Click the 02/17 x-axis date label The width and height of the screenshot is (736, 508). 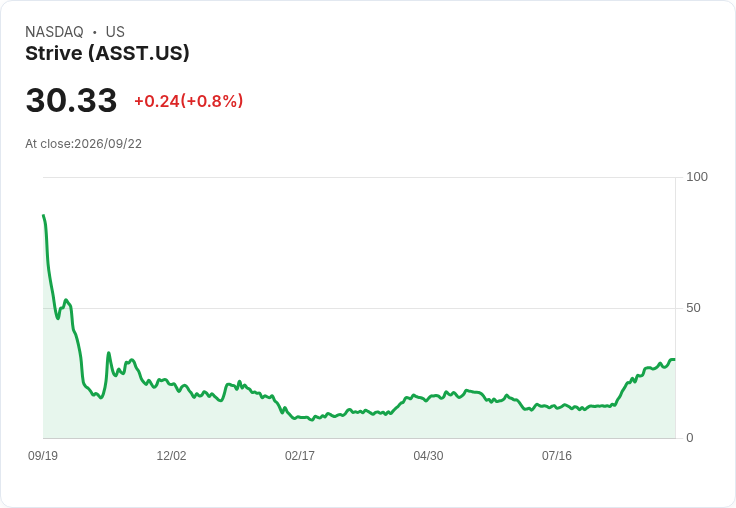point(299,455)
